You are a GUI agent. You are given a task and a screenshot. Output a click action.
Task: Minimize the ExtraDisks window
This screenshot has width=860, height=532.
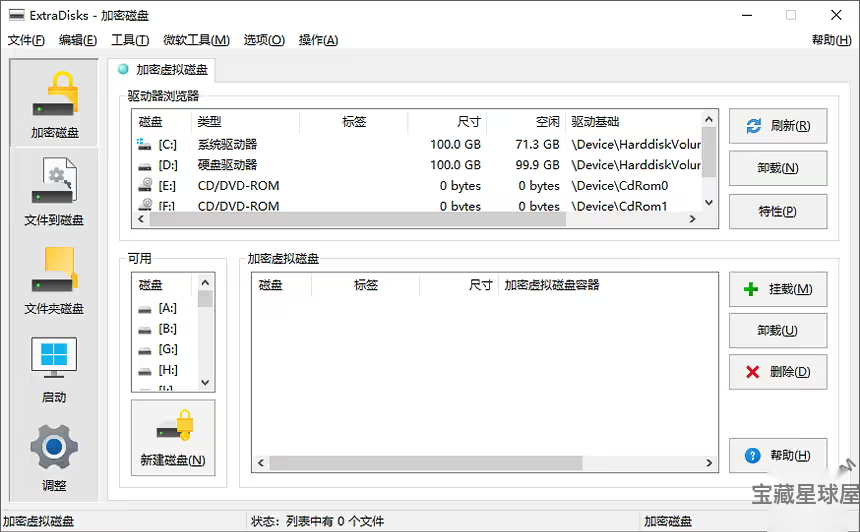(747, 15)
